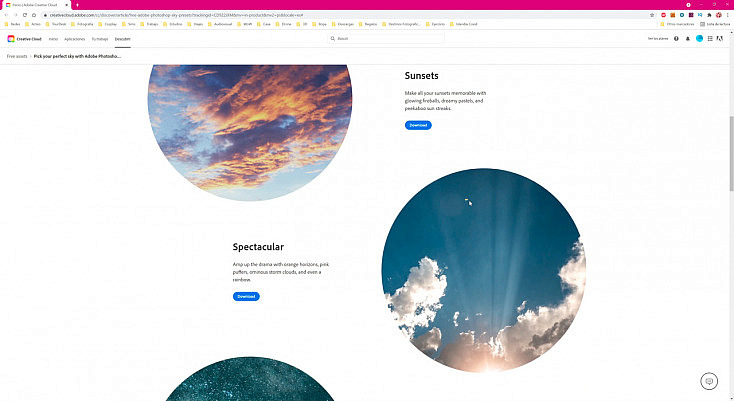
Task: Click the Chrome profile avatar icon
Action: [719, 15]
